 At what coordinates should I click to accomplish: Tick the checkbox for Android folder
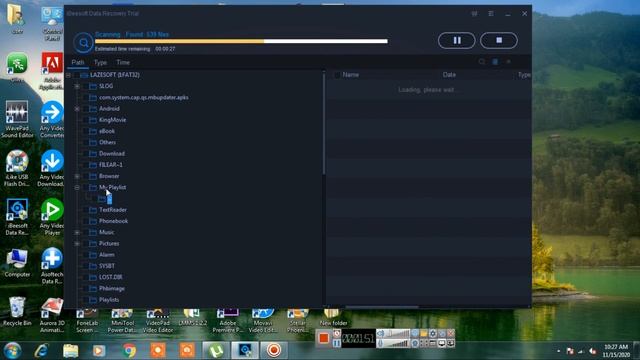click(85, 109)
